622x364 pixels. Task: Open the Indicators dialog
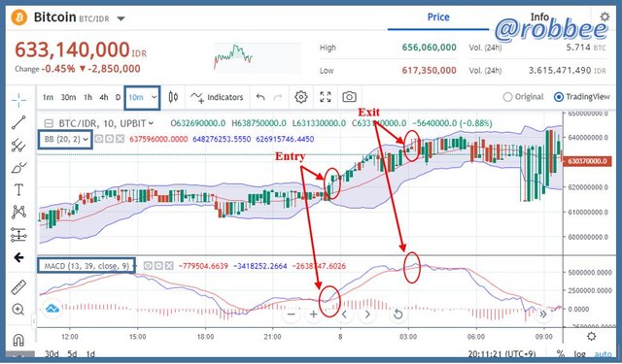[x=217, y=97]
